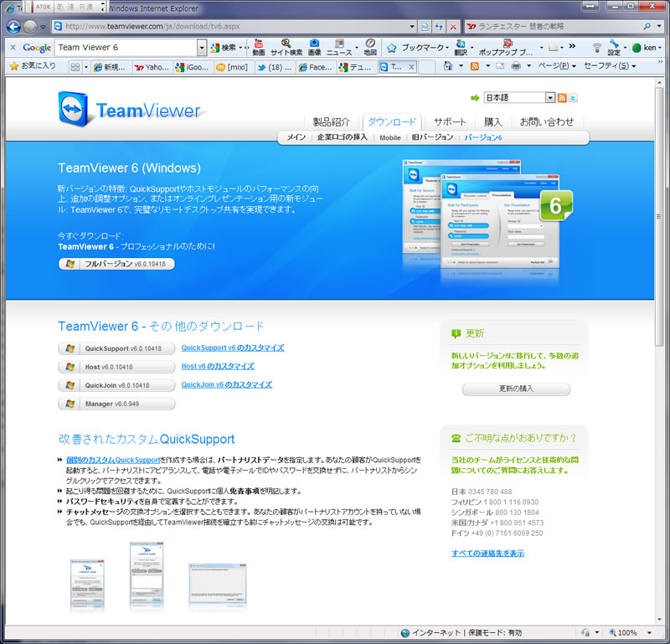
Task: Close the current T... browser tab
Action: coord(411,67)
